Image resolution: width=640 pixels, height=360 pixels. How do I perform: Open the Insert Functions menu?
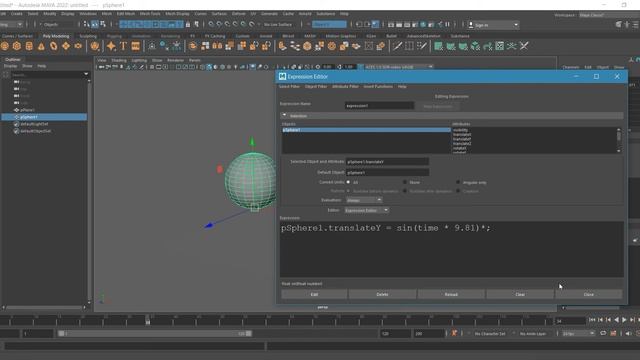(x=378, y=87)
